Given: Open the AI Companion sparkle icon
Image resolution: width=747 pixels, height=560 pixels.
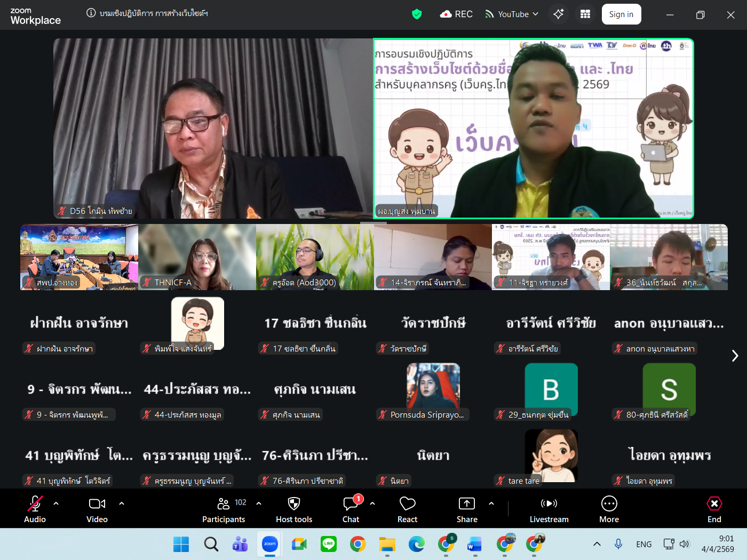Looking at the screenshot, I should click(x=559, y=14).
